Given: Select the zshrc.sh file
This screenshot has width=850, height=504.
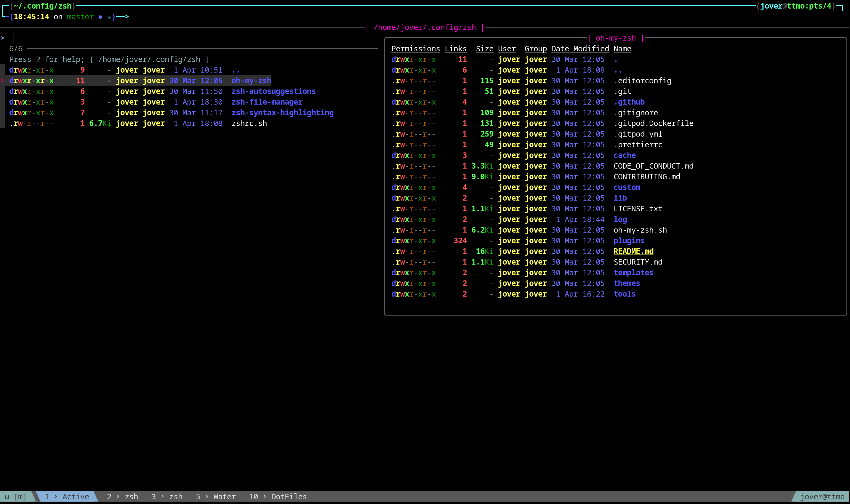Looking at the screenshot, I should [x=249, y=123].
